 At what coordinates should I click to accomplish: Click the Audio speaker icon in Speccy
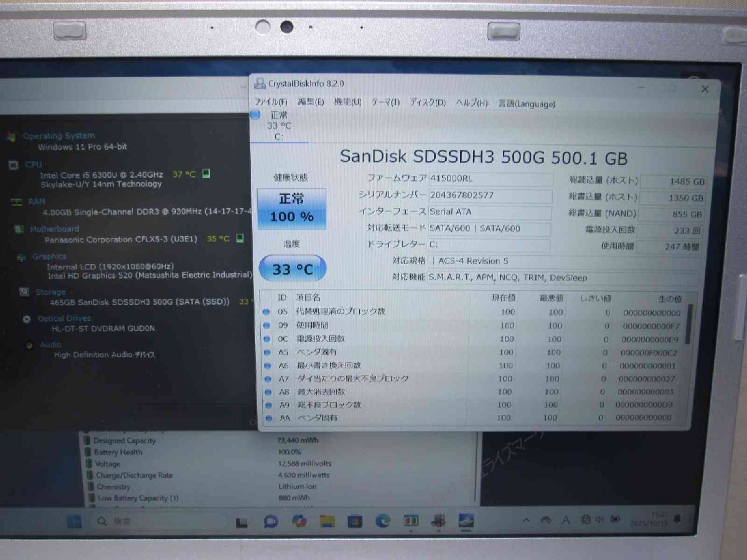pos(29,345)
